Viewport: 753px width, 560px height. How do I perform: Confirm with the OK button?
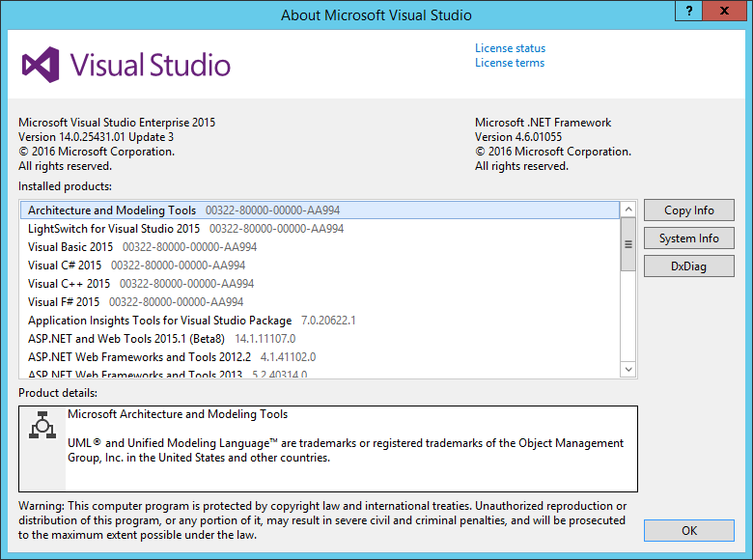pyautogui.click(x=688, y=531)
